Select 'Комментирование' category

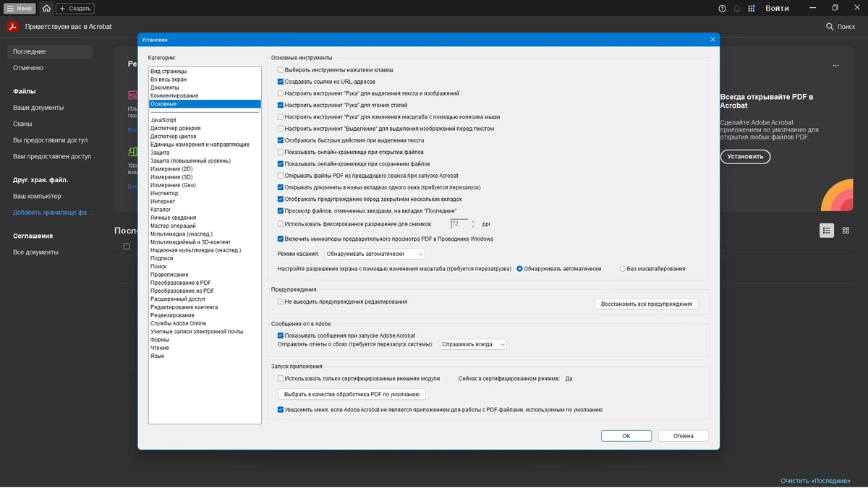click(x=204, y=95)
